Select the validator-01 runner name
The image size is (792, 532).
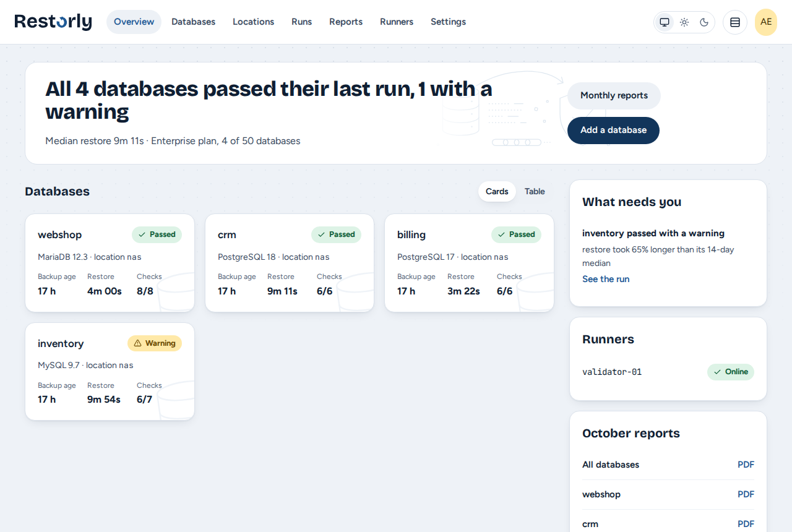pos(612,372)
